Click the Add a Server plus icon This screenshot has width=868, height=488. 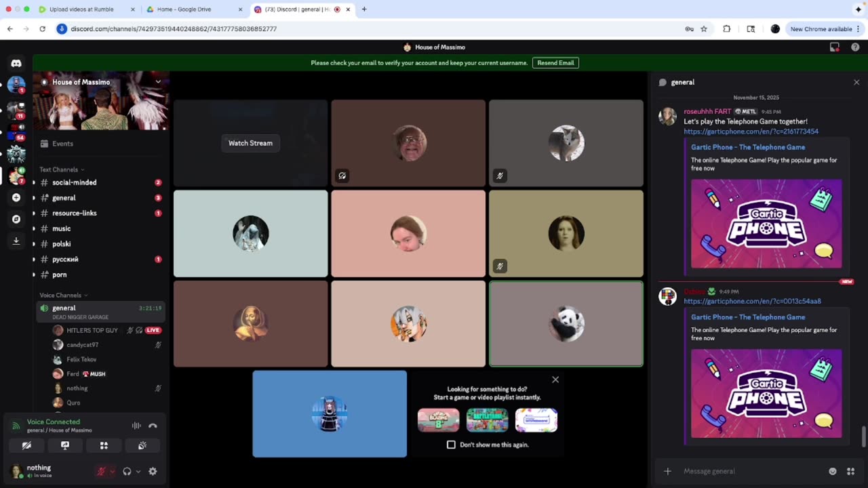tap(16, 197)
